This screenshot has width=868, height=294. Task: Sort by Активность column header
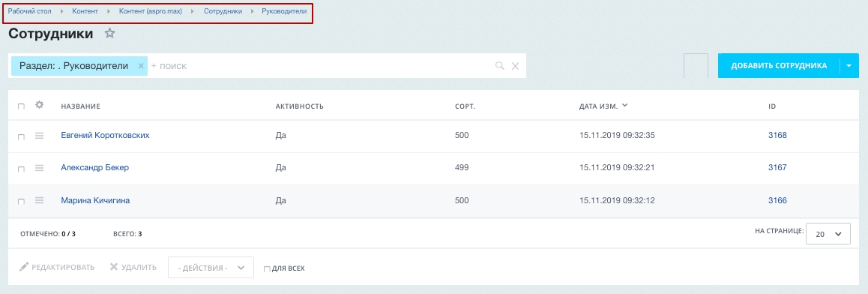(x=299, y=106)
